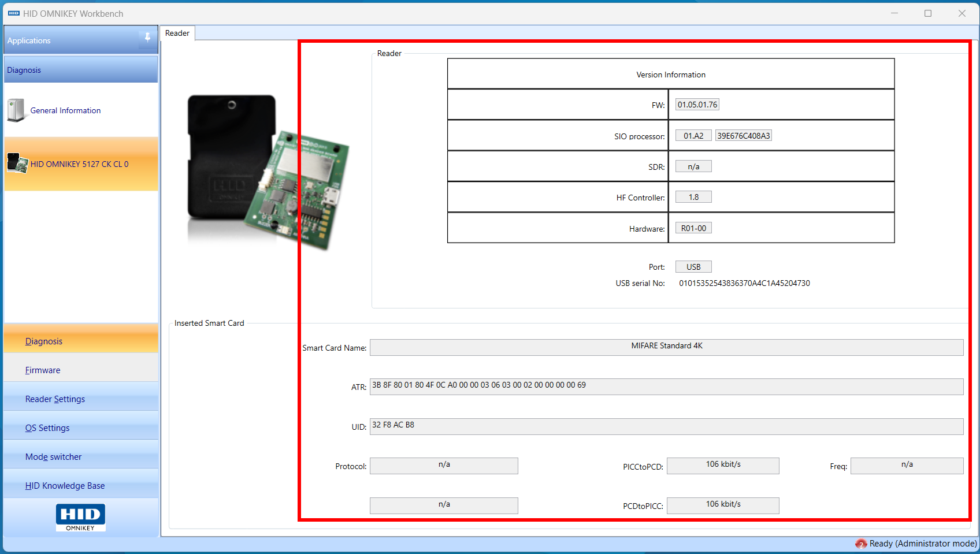Open Reader Settings section
The width and height of the screenshot is (980, 554).
(81, 397)
